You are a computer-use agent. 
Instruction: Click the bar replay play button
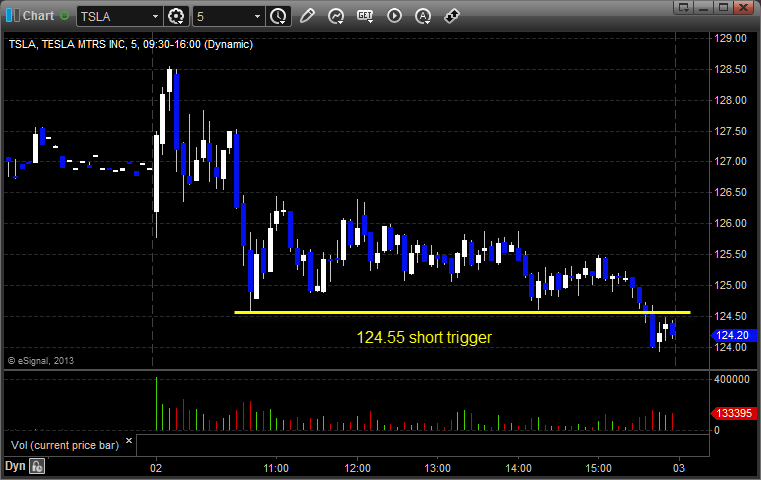tap(394, 16)
